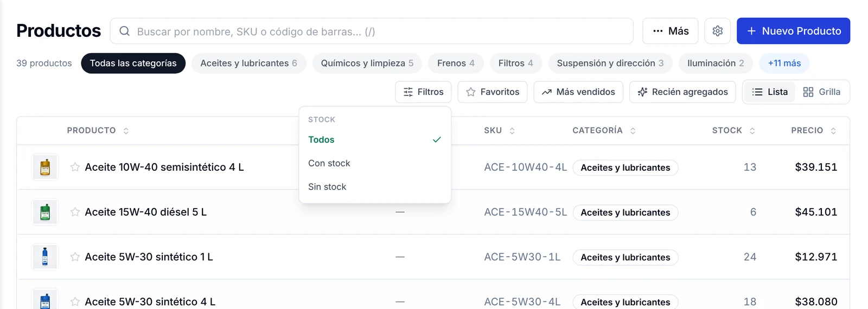Toggle Favoritos filter
The image size is (868, 309).
pos(493,92)
